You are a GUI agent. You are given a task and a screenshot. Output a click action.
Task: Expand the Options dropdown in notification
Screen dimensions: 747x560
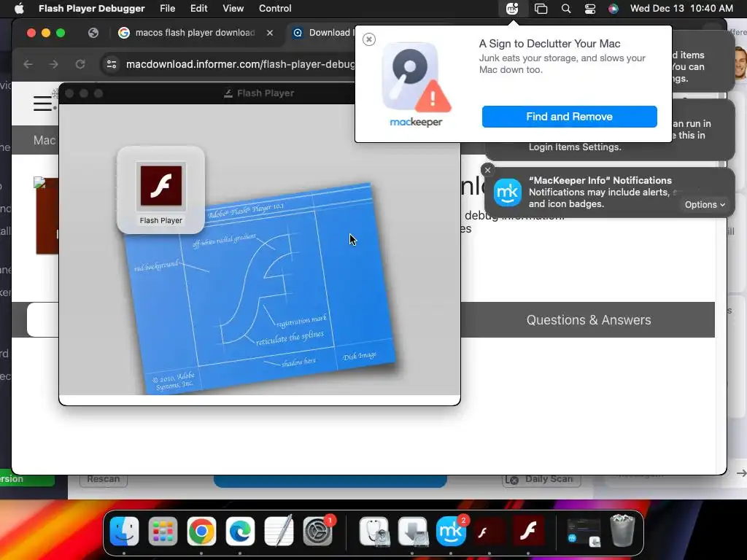click(x=705, y=204)
